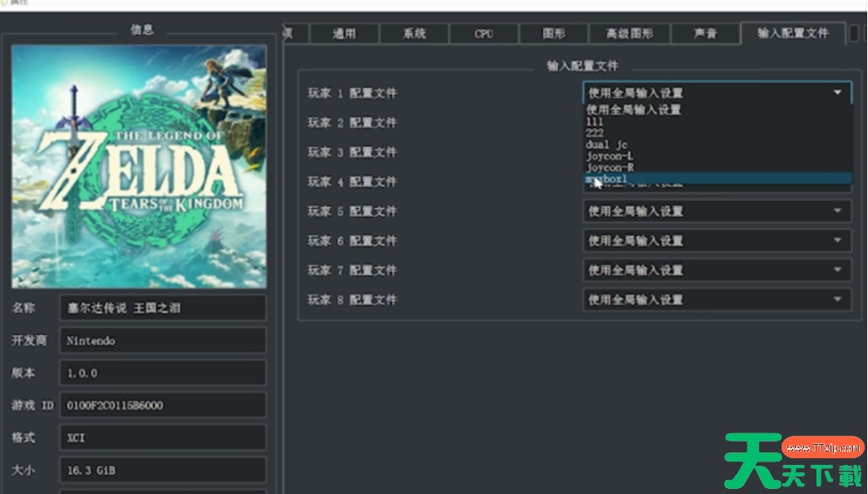Screen dimensions: 868x494
Task: Go to the 图形 tab
Action: [x=554, y=34]
